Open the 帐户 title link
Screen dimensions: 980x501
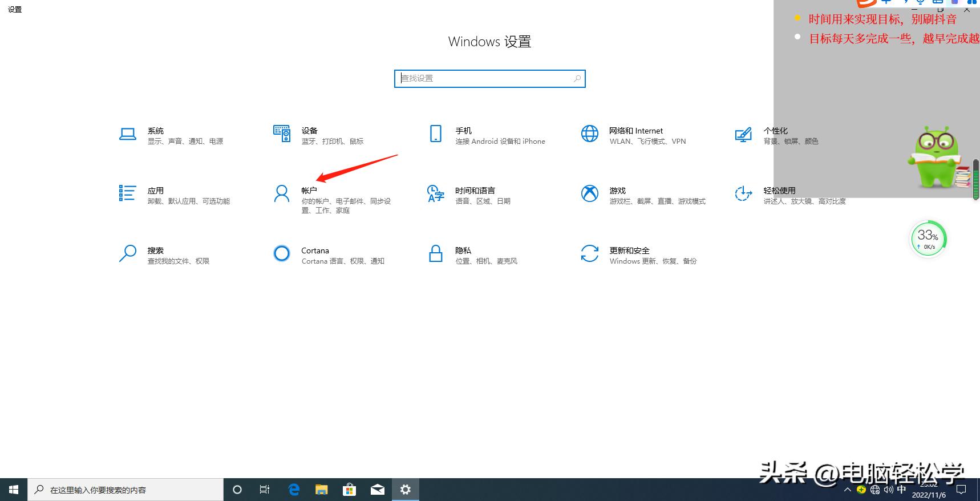309,191
